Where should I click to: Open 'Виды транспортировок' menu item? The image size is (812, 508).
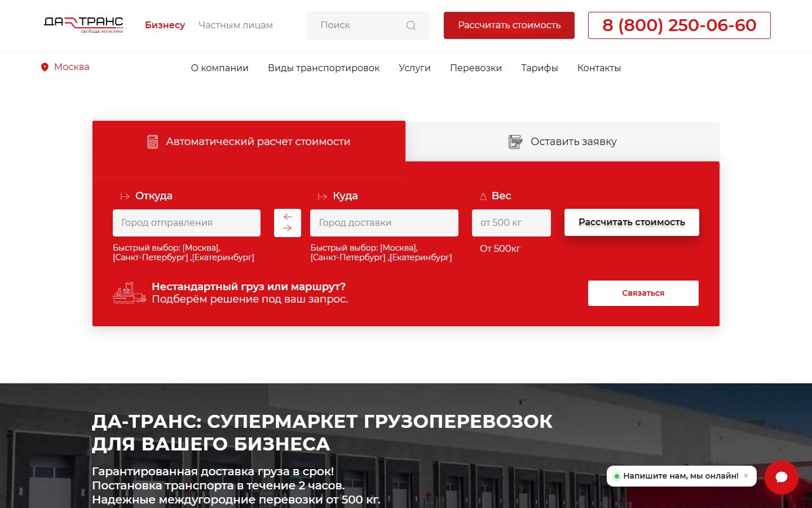pos(324,68)
